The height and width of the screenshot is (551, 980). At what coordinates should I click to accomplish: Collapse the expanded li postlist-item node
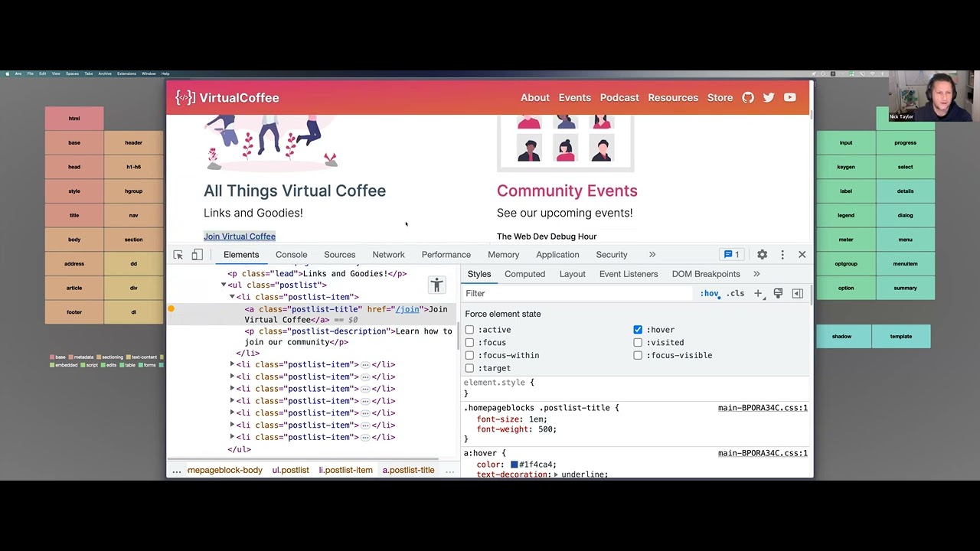tap(232, 297)
